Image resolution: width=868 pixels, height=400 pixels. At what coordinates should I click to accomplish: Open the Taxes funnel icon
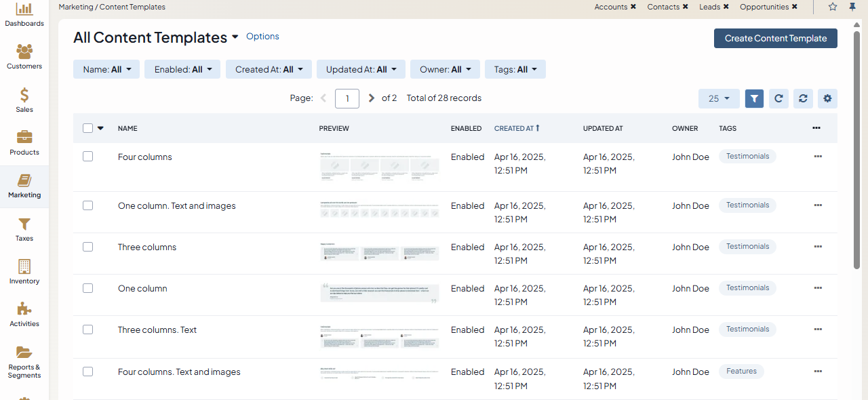[24, 224]
